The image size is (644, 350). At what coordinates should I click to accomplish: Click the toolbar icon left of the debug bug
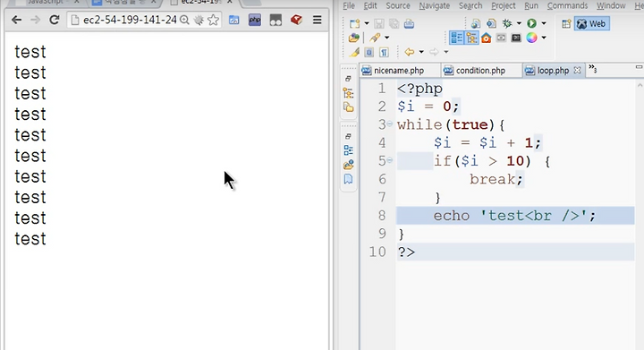pos(491,24)
